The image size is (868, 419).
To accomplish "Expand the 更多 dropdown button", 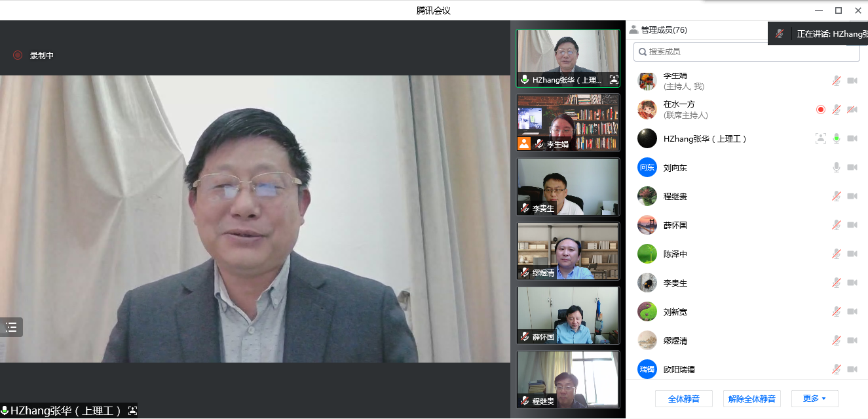I will pos(814,399).
